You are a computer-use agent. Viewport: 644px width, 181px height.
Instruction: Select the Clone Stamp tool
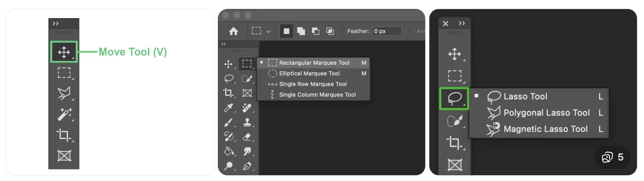[247, 122]
